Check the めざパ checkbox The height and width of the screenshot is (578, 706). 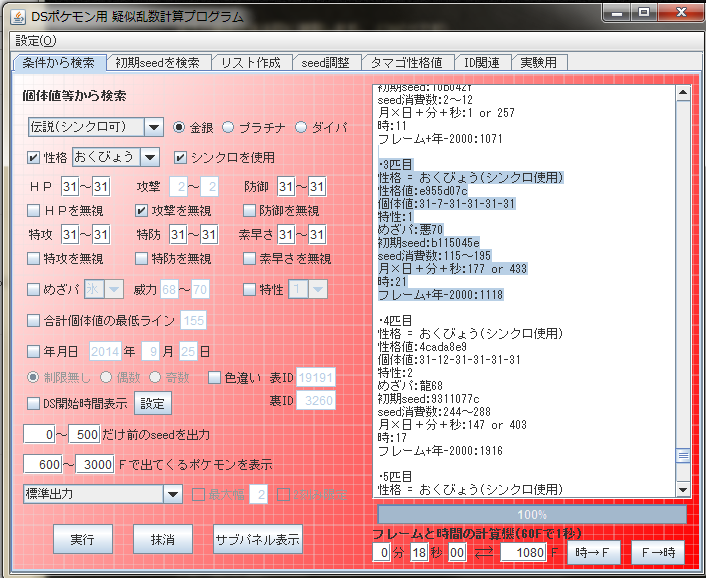coord(33,289)
